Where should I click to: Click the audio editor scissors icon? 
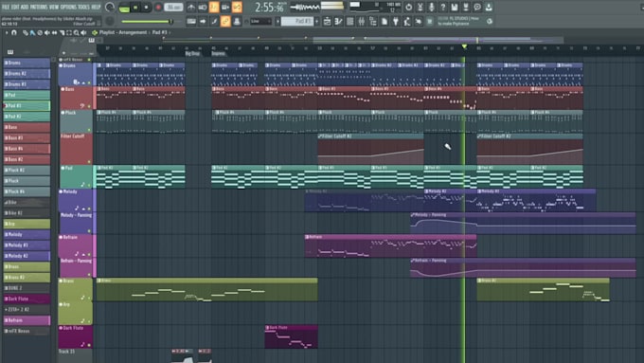tap(420, 8)
